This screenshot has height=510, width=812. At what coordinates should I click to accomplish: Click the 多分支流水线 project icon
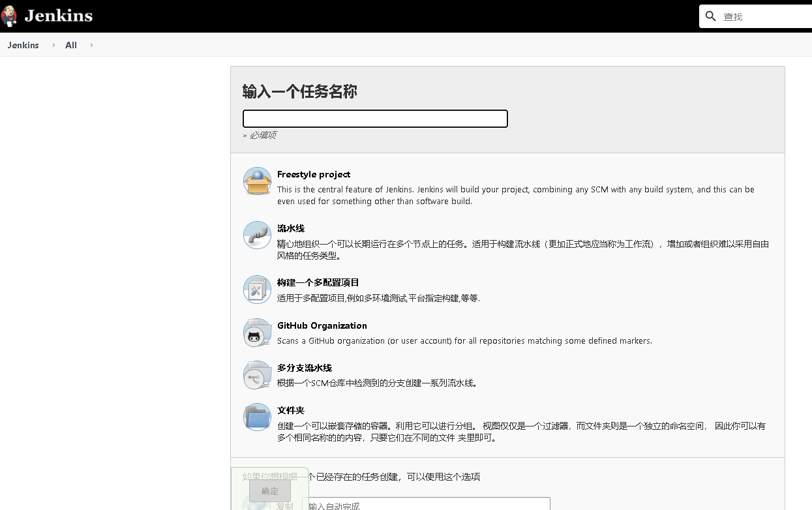pyautogui.click(x=257, y=375)
